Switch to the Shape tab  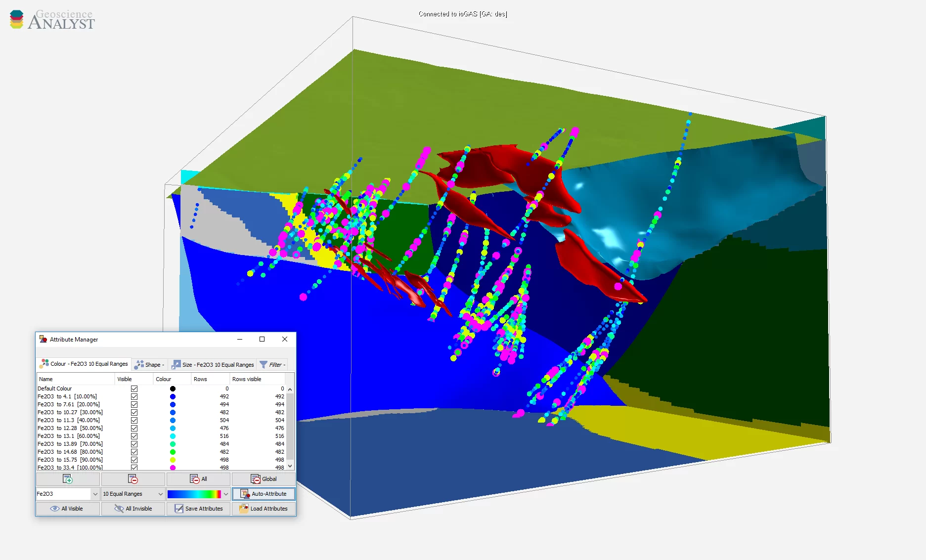(149, 365)
